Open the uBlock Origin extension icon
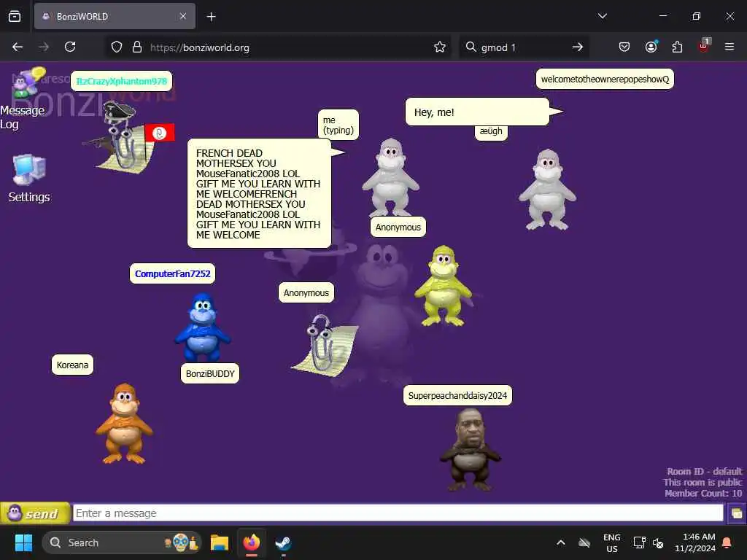This screenshot has height=560, width=747. (x=704, y=46)
